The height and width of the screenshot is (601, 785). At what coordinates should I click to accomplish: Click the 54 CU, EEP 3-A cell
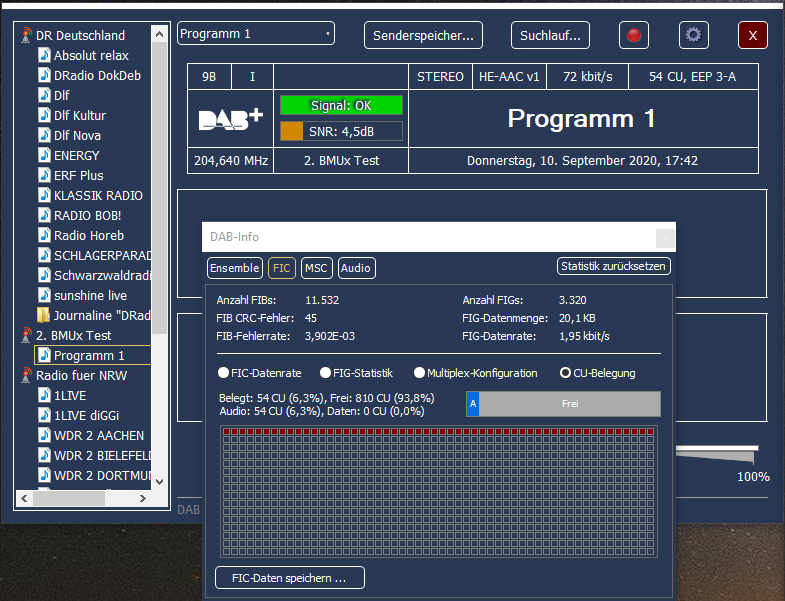pos(693,77)
